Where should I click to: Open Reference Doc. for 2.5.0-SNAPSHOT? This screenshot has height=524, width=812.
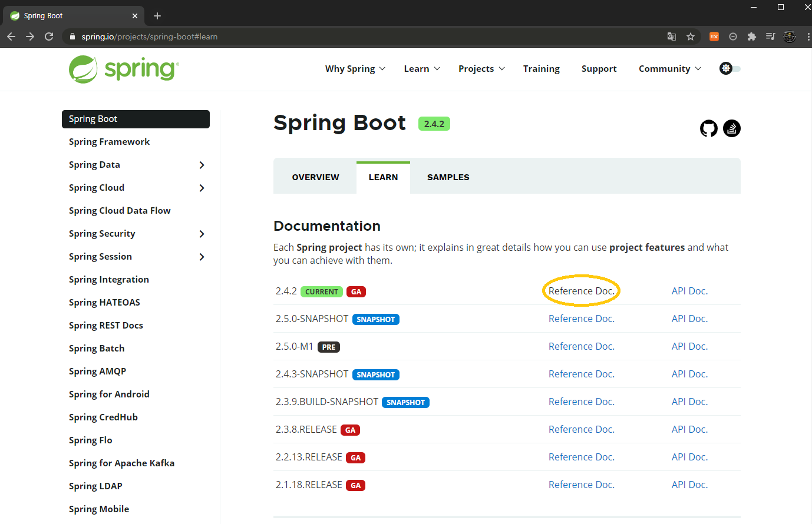582,319
